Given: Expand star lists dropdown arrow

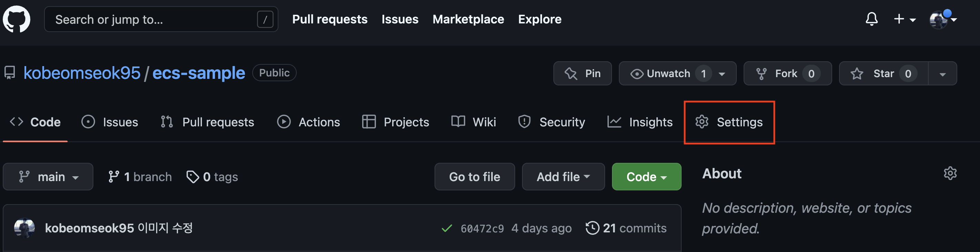Looking at the screenshot, I should point(942,74).
